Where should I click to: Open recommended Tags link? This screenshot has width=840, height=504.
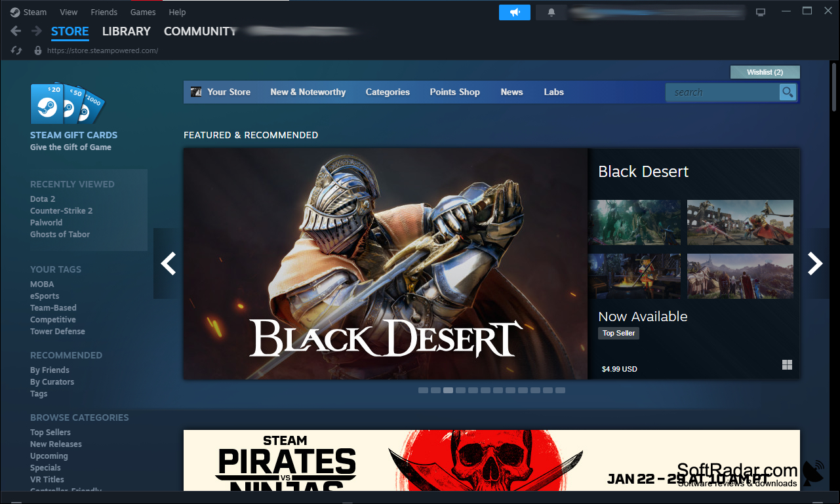(x=39, y=394)
